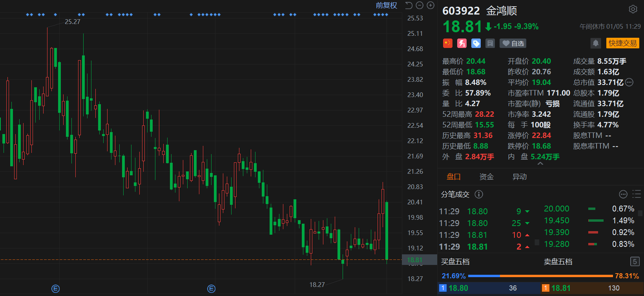This screenshot has height=296, width=644.
Task: Expand more options next to 总市值
Action: 629,82
